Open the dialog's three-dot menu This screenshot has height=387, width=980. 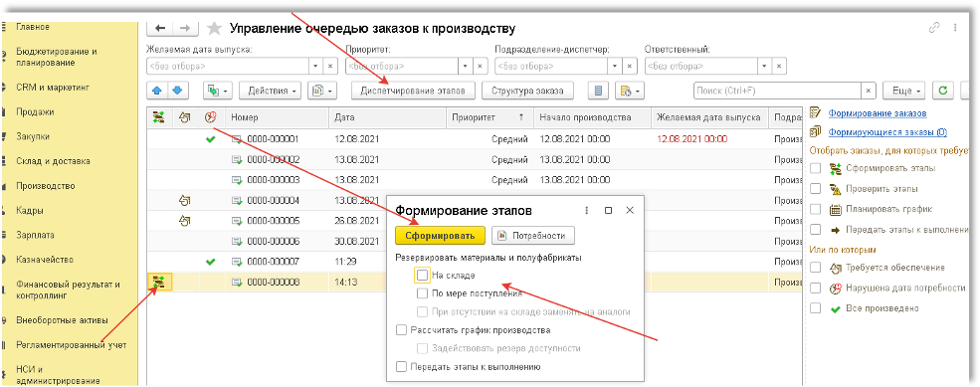click(586, 210)
